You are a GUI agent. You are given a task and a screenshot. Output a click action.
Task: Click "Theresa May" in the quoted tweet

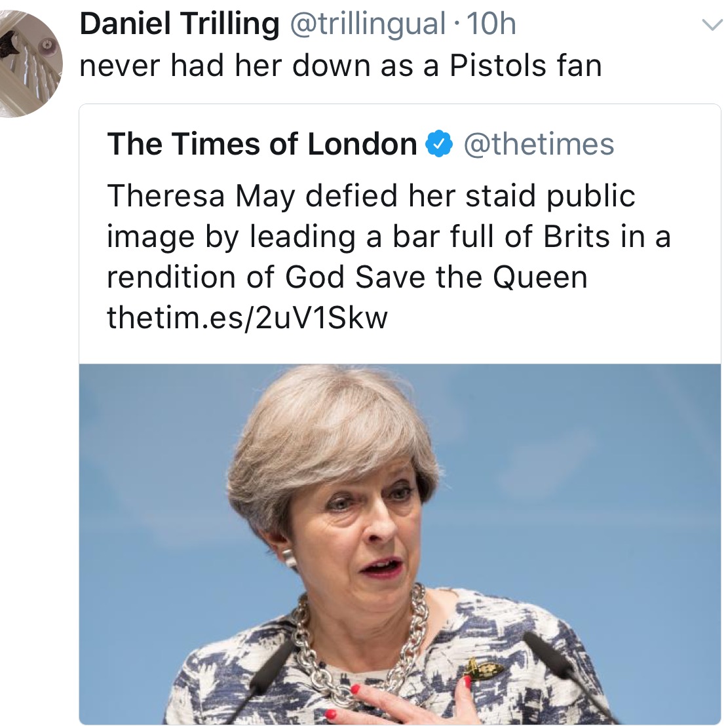click(201, 196)
